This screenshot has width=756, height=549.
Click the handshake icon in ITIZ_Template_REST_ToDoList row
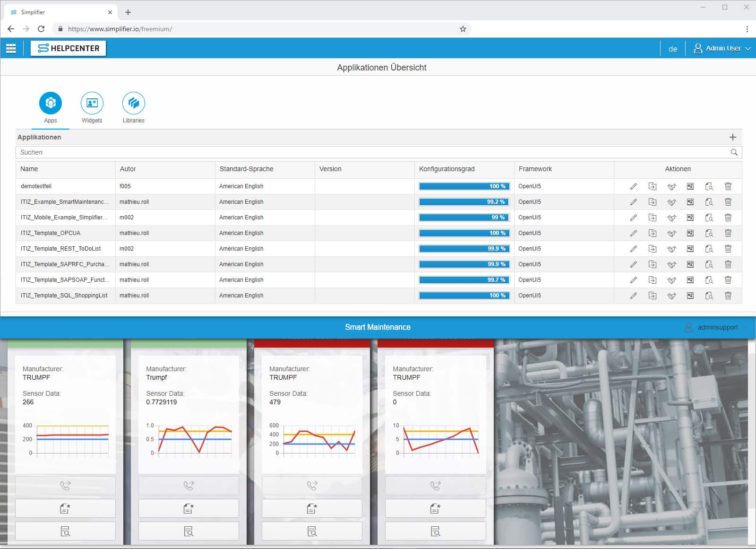671,249
